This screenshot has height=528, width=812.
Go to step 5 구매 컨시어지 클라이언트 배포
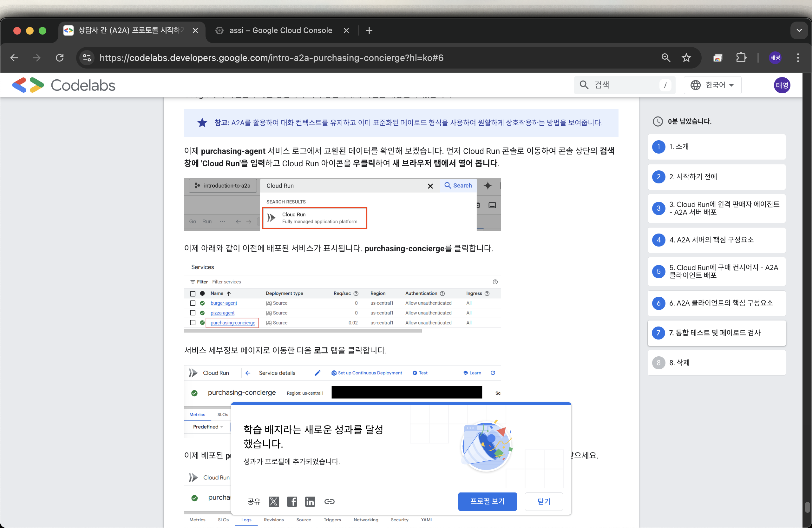[717, 271]
